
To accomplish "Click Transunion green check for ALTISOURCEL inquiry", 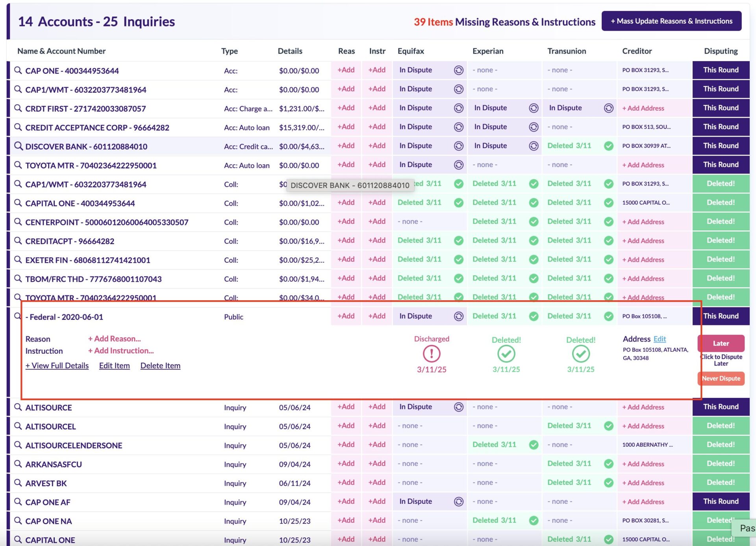I will [609, 425].
